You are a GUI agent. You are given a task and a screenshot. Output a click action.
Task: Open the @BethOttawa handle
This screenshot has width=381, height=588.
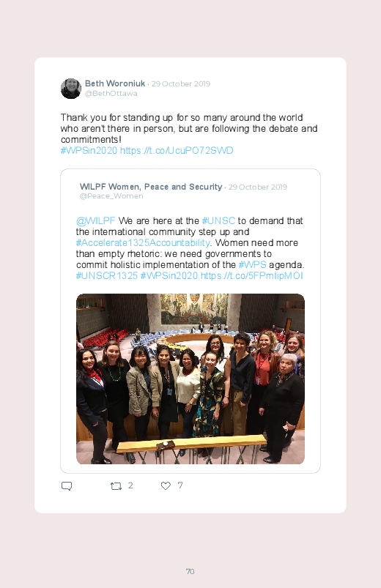(x=111, y=94)
